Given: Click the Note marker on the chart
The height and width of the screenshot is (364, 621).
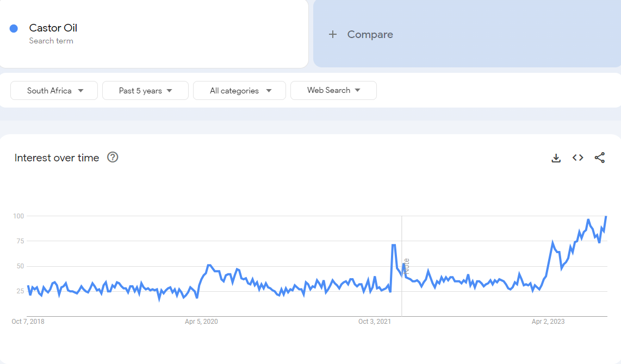Looking at the screenshot, I should pyautogui.click(x=406, y=266).
